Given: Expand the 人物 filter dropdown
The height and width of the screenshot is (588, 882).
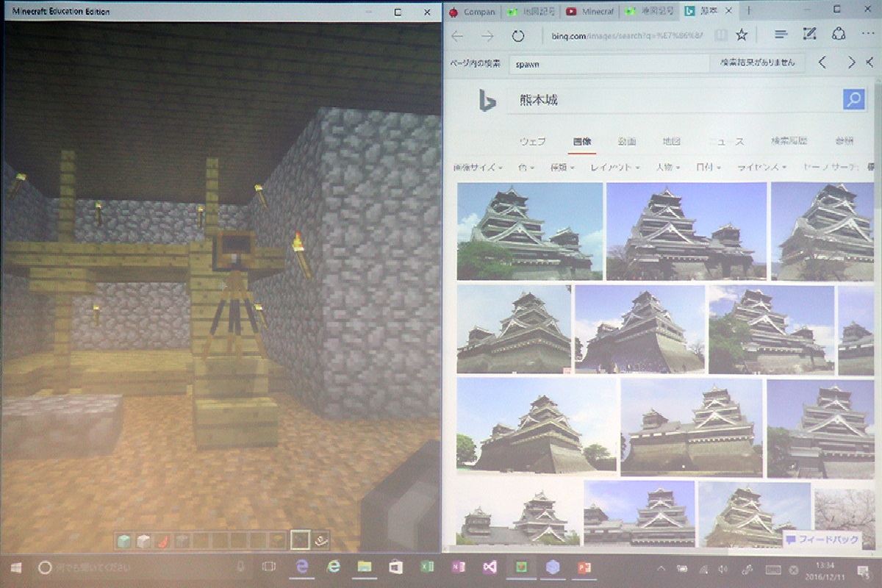Looking at the screenshot, I should pos(667,168).
